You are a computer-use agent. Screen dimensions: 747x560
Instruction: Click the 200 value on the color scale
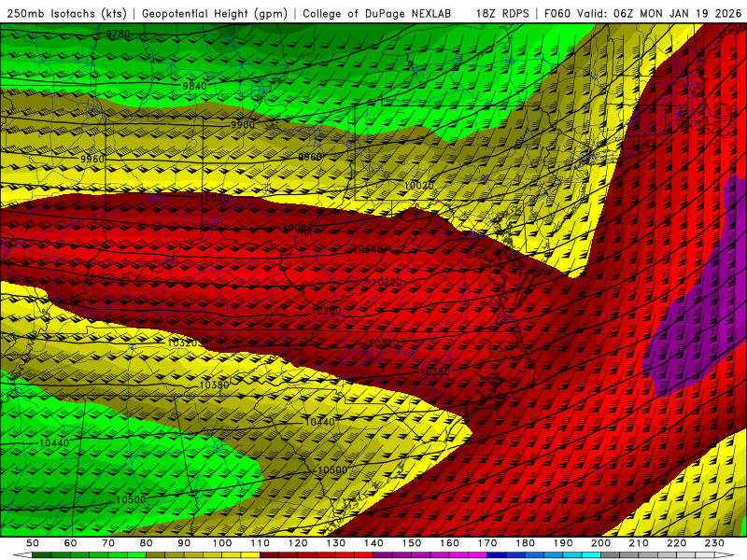600,543
